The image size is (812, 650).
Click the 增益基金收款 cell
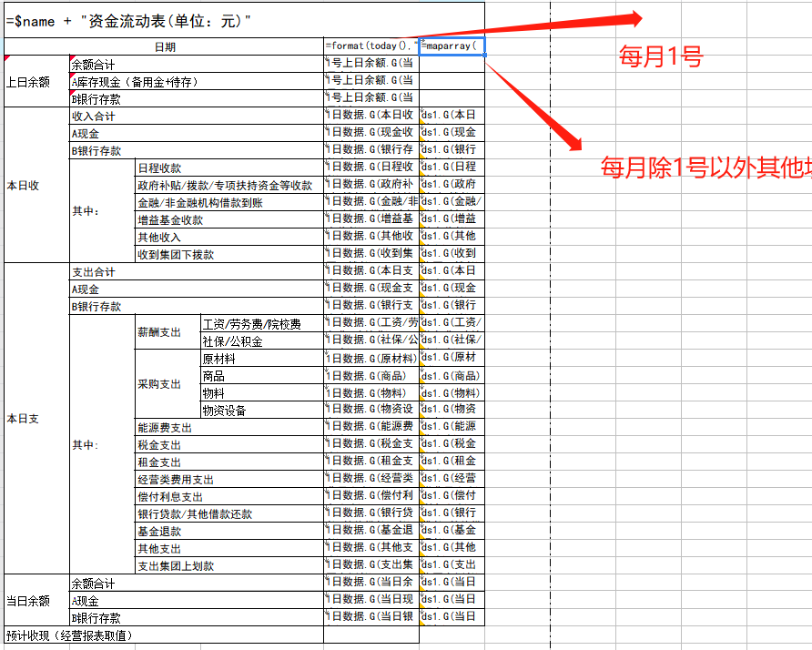229,219
